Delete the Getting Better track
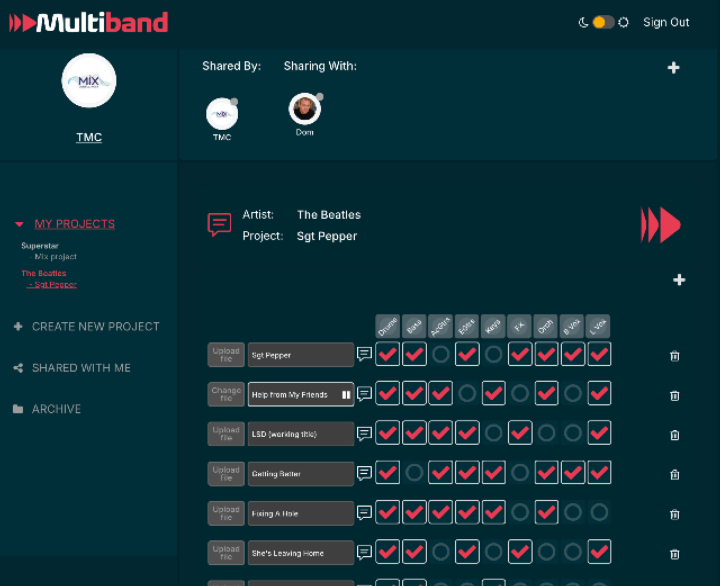 point(675,474)
